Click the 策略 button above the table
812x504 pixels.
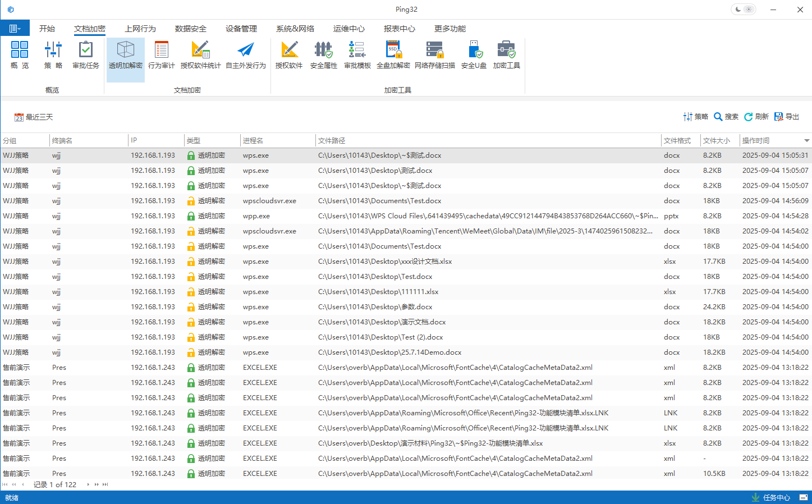(x=696, y=117)
